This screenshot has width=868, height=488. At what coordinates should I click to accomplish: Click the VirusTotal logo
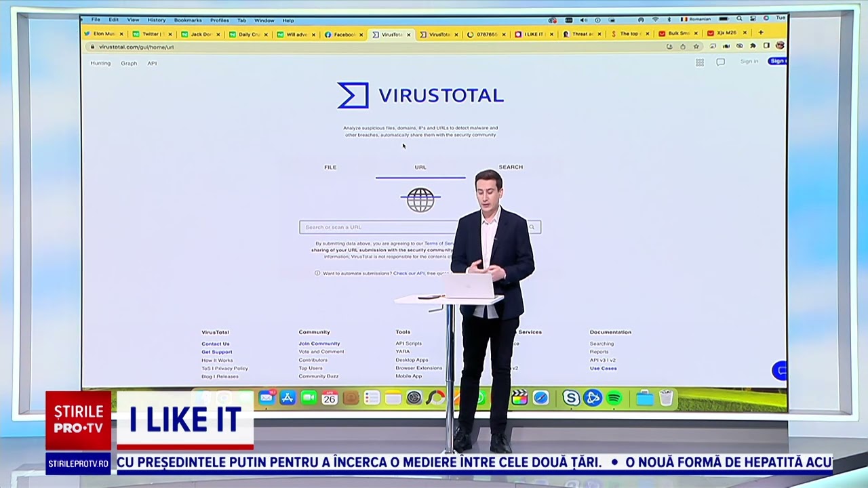(420, 96)
